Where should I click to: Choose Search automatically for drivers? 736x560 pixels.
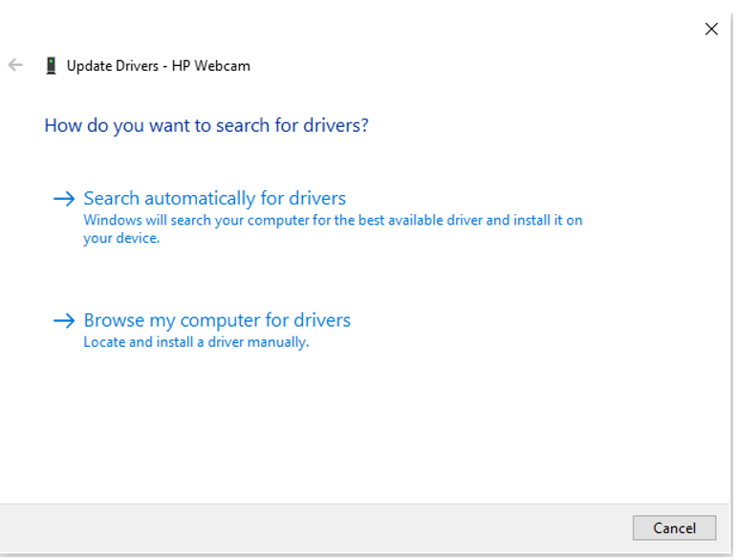pos(214,198)
